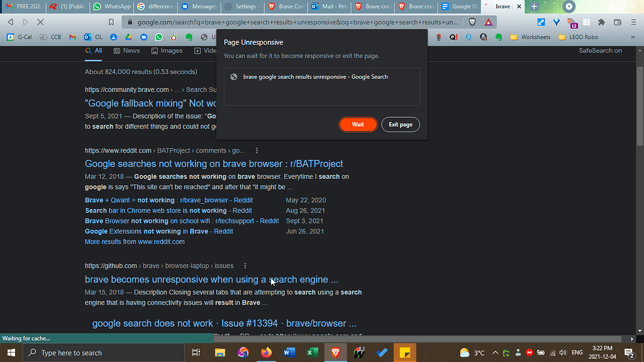644x362 pixels.
Task: Switch to the Settings tab
Action: coord(242,6)
